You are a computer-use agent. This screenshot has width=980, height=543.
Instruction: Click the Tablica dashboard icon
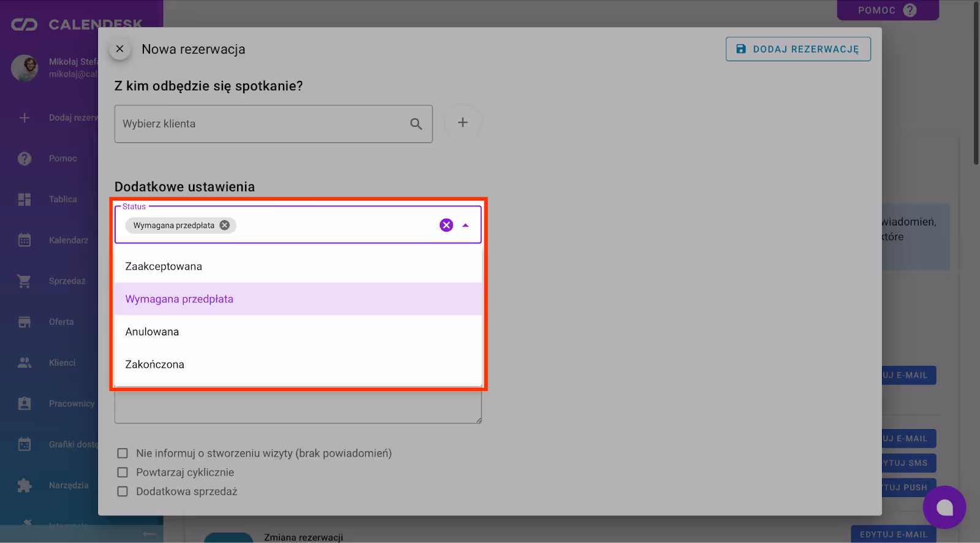(24, 199)
